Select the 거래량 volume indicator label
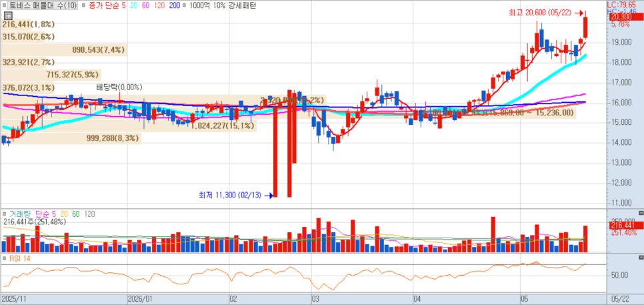This screenshot has height=305, width=644. coord(19,214)
